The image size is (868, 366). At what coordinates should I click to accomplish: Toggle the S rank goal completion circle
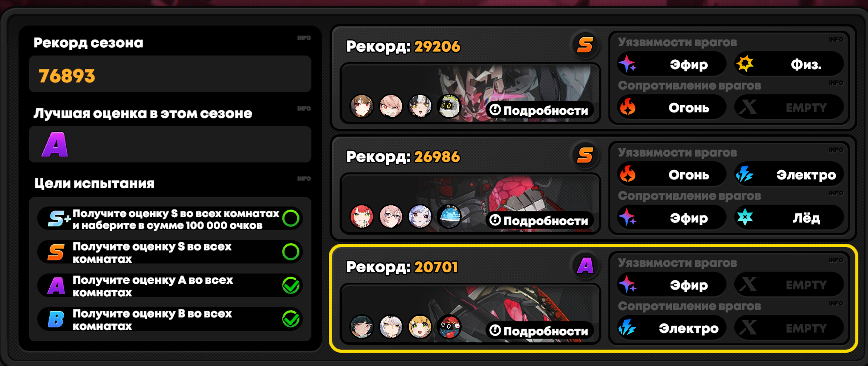291,252
